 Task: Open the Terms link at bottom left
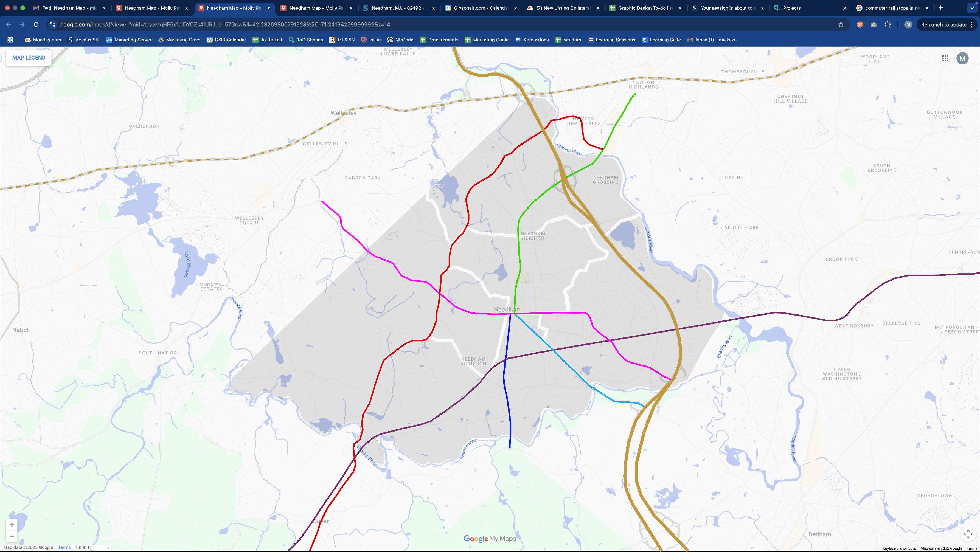pos(64,547)
